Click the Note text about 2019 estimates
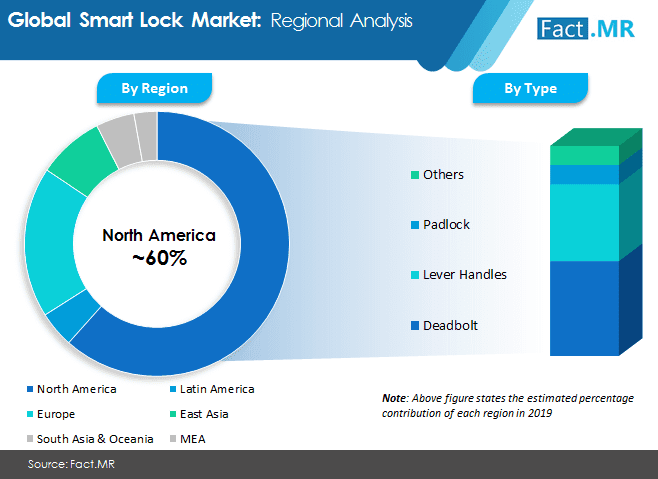The image size is (658, 479). coord(506,405)
